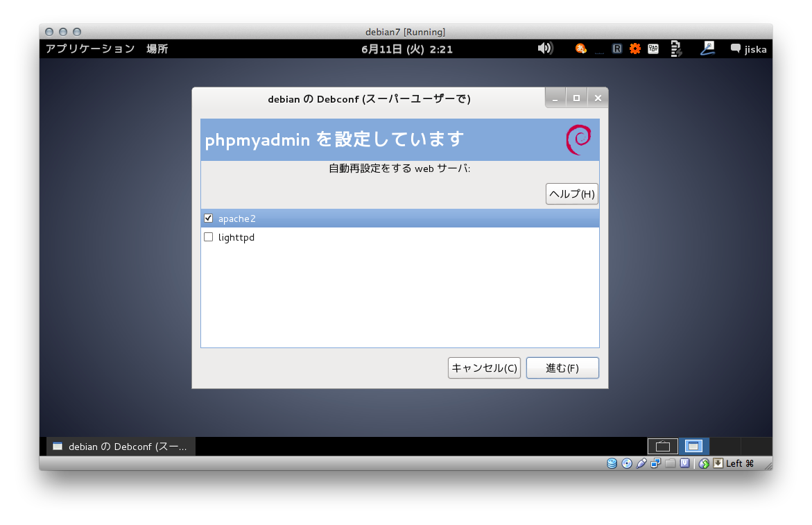Check the lighttpd checkbox

coord(208,236)
